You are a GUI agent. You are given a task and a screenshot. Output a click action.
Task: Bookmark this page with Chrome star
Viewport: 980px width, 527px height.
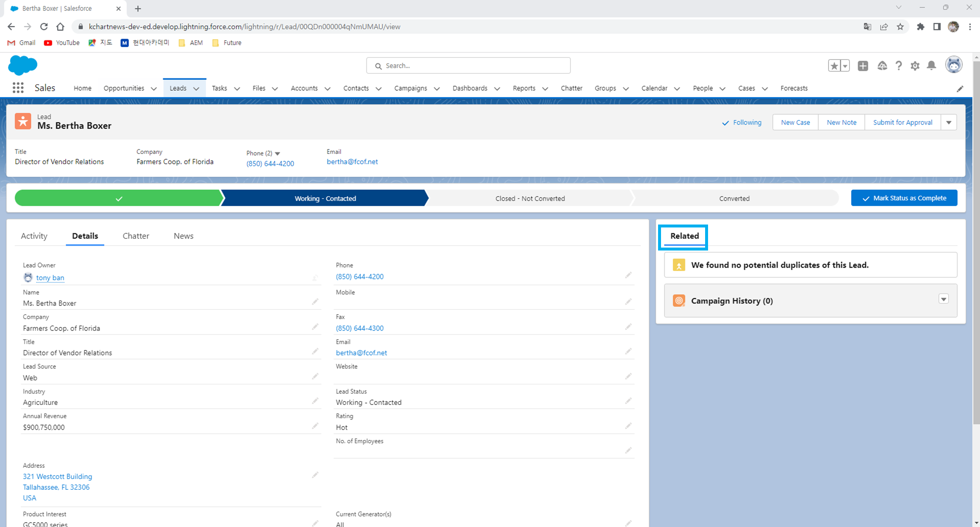pos(900,27)
